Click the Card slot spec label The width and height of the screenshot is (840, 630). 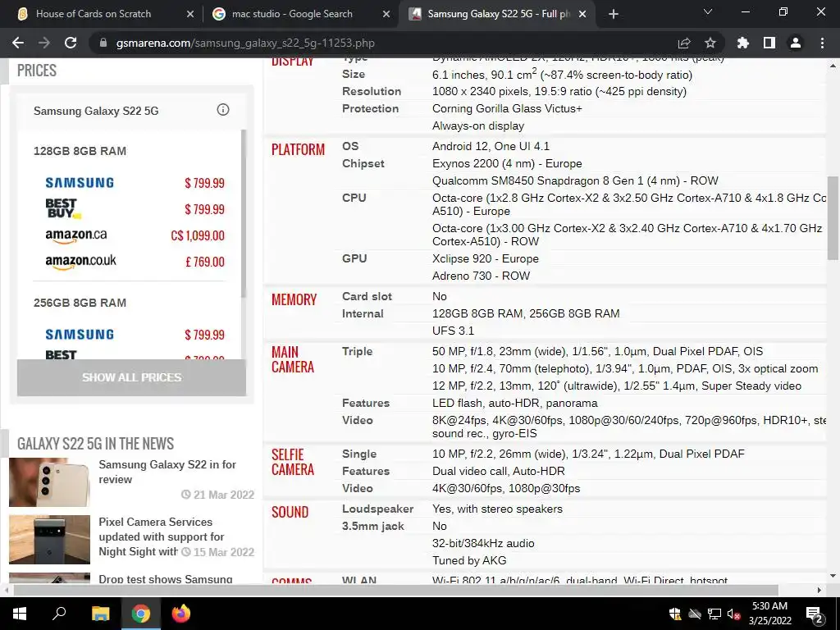[x=367, y=296]
